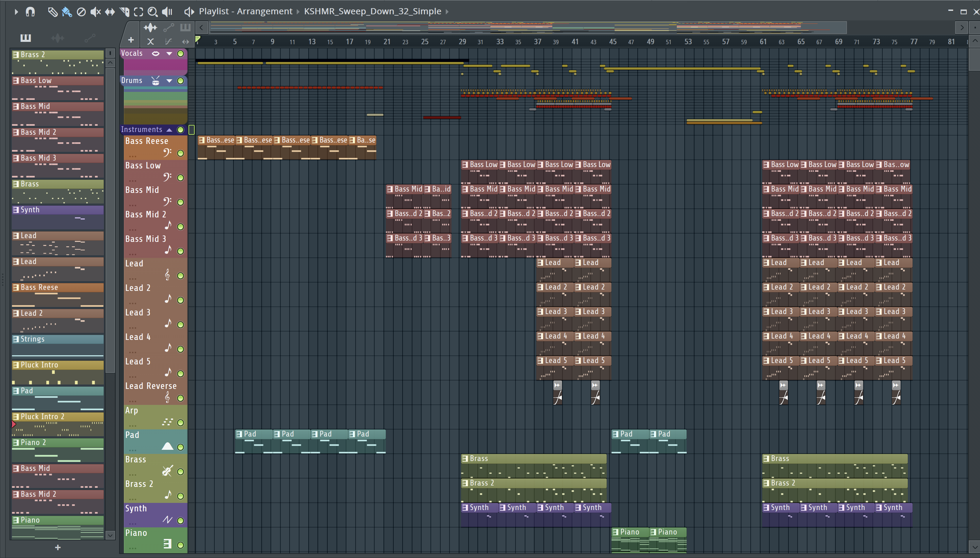
Task: Click the Brass track violin icon
Action: [167, 471]
